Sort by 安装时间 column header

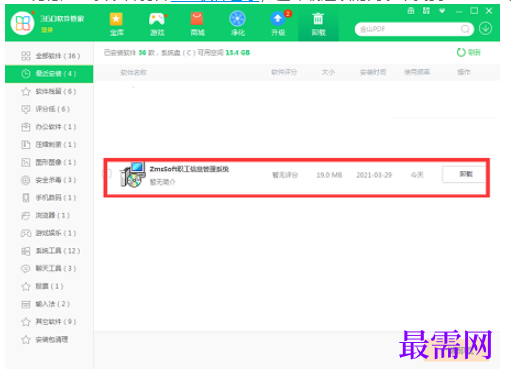pos(373,72)
